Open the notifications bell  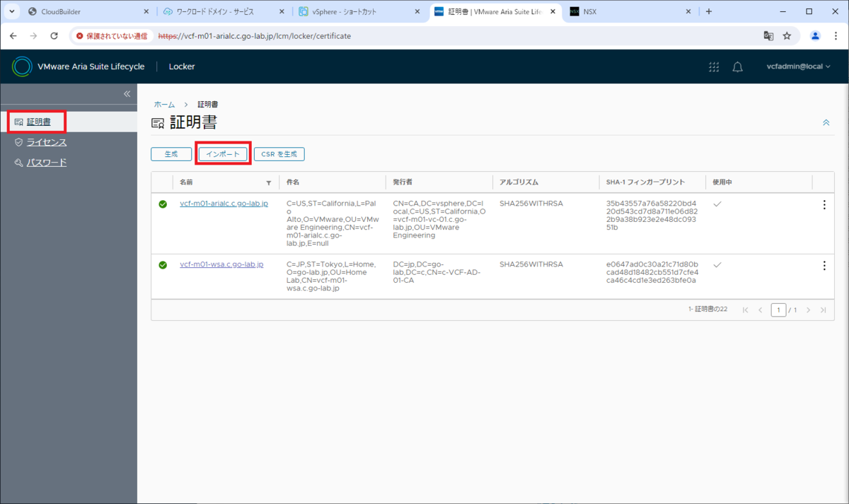[x=737, y=66]
